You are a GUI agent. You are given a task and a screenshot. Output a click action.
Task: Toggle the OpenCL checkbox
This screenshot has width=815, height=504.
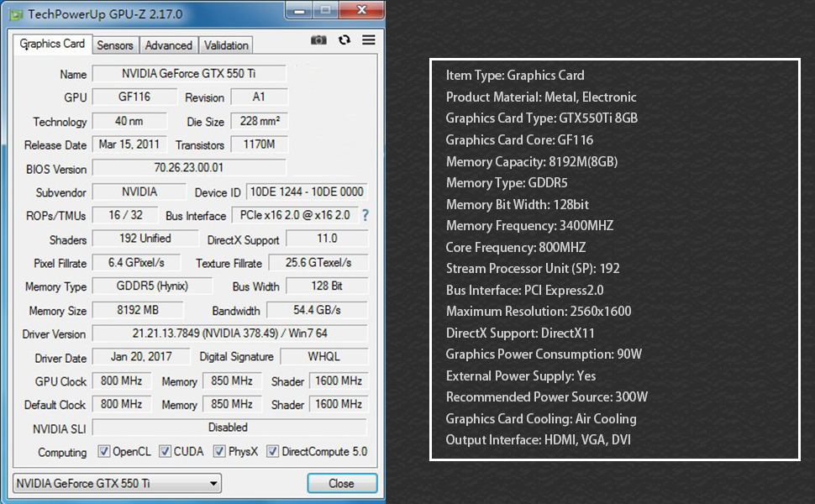tap(104, 451)
